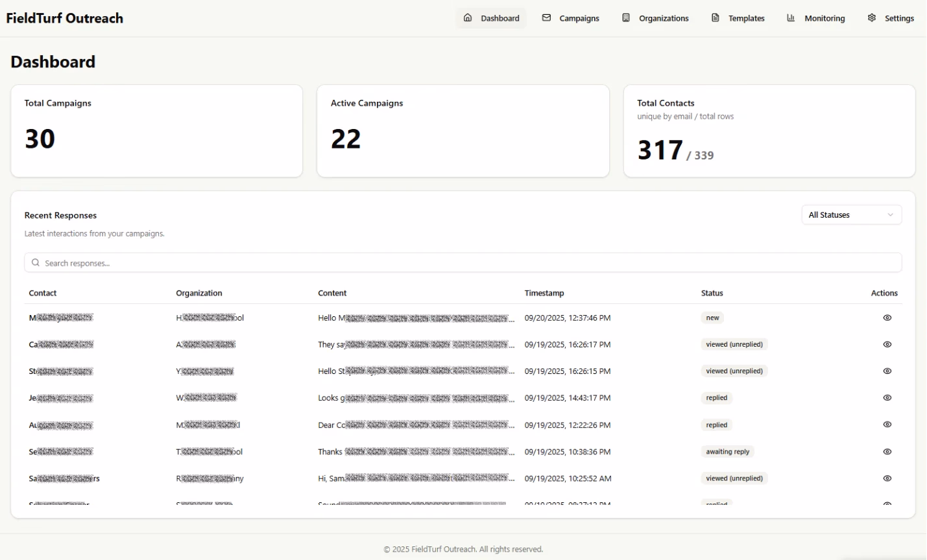The image size is (927, 560).
Task: Click the Organizations building icon
Action: click(626, 18)
